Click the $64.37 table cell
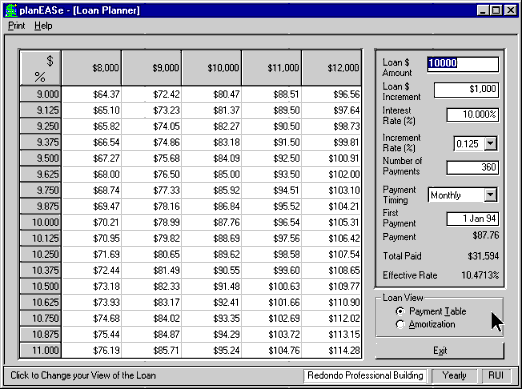This screenshot has width=522, height=389. (92, 94)
